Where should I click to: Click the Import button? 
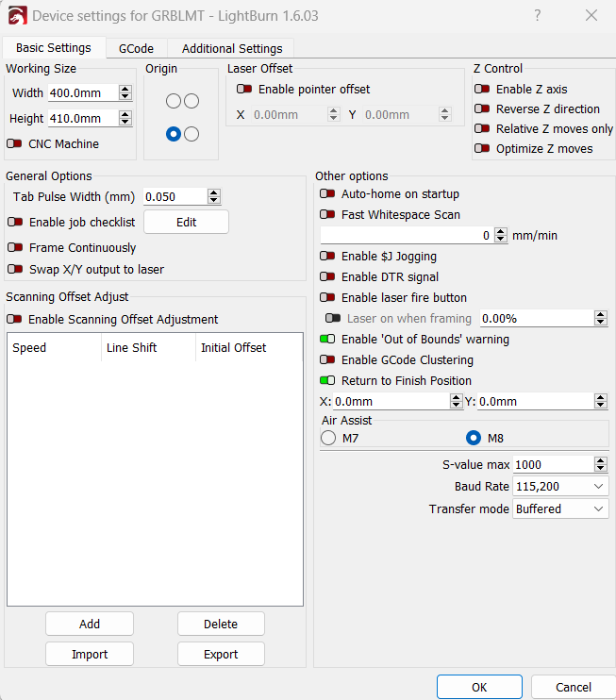[x=90, y=654]
